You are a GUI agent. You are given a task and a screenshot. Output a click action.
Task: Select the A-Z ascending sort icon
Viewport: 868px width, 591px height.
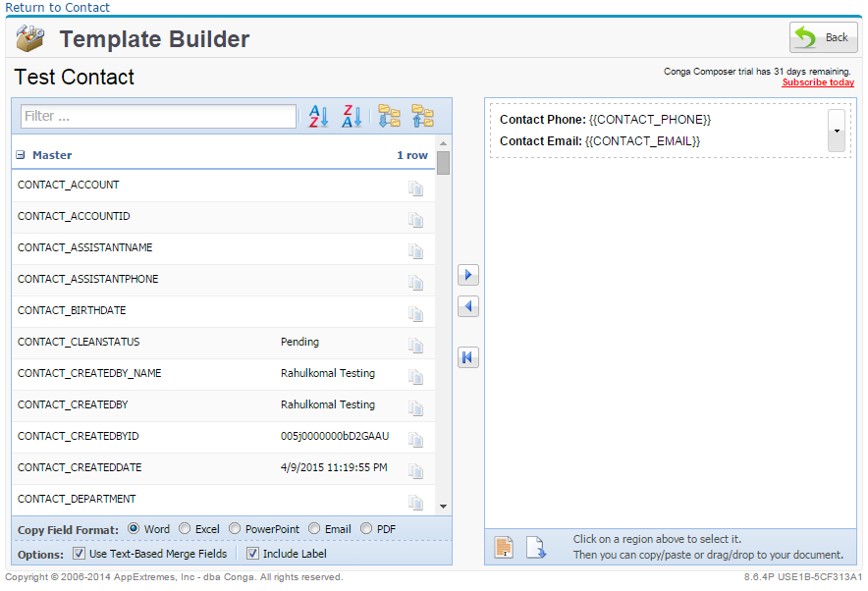(x=316, y=116)
